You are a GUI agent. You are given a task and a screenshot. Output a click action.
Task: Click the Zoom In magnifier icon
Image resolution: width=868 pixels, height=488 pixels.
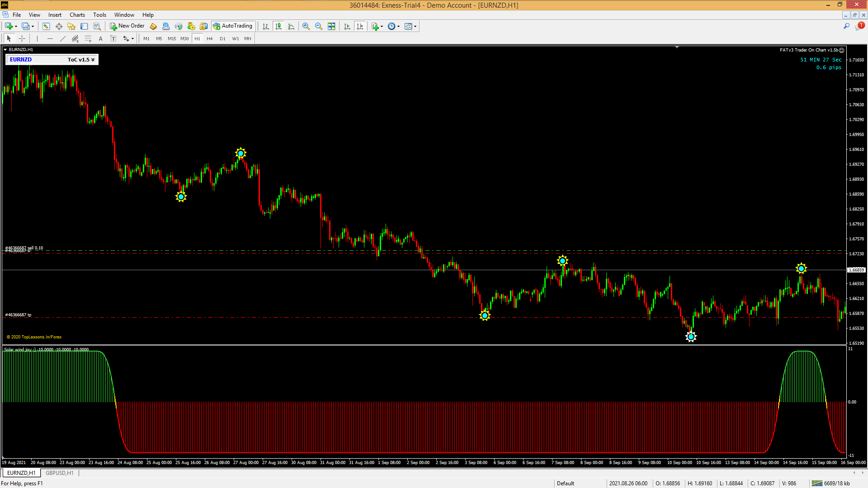pyautogui.click(x=306, y=26)
